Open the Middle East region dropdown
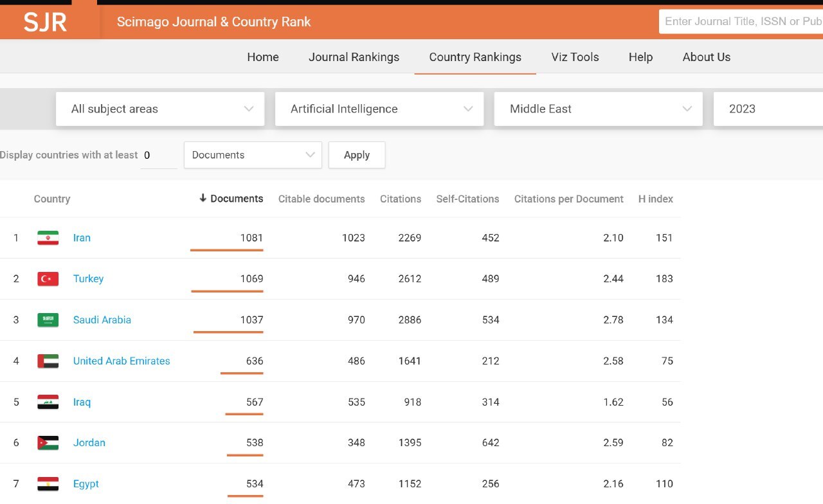Screen dimensions: 823x504 point(598,109)
